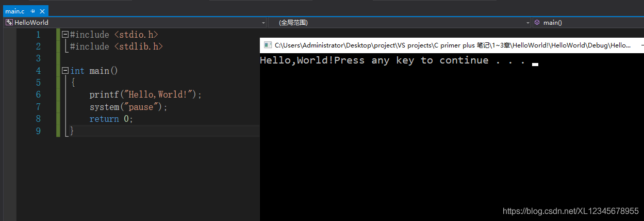644x221 pixels.
Task: Click line number 6 in the gutter
Action: click(38, 94)
